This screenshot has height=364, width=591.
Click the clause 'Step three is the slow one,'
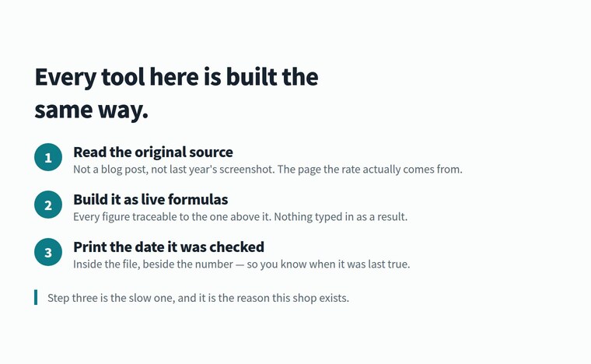(x=111, y=298)
